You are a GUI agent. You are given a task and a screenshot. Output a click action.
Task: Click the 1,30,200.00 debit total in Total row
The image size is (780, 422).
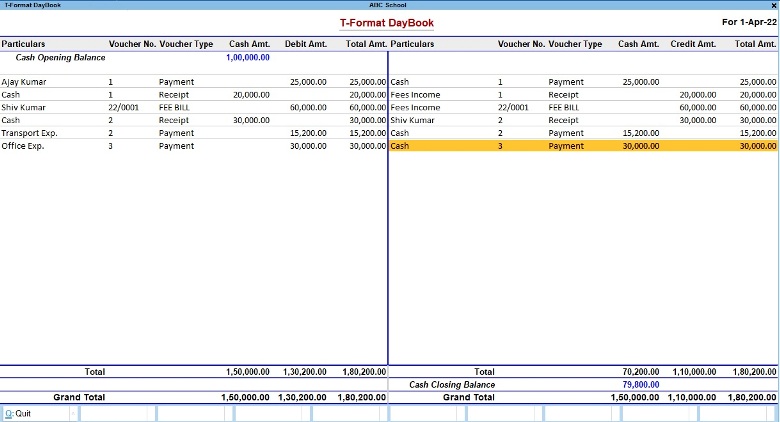(305, 372)
